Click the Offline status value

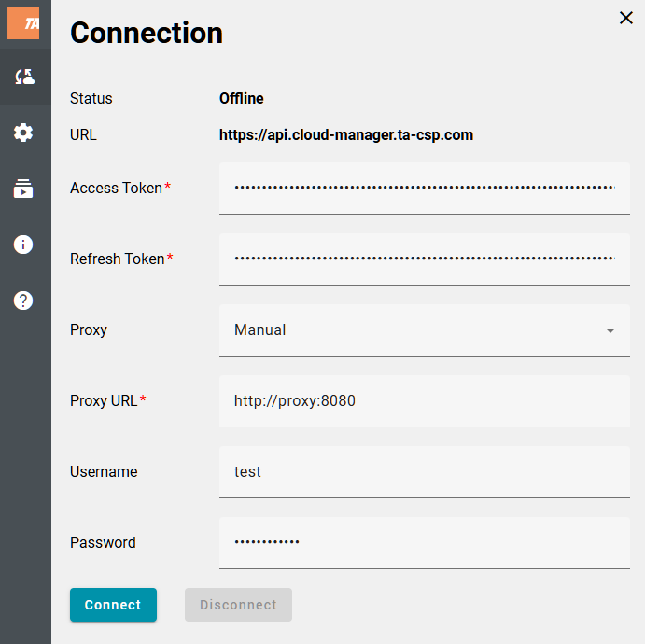point(241,99)
